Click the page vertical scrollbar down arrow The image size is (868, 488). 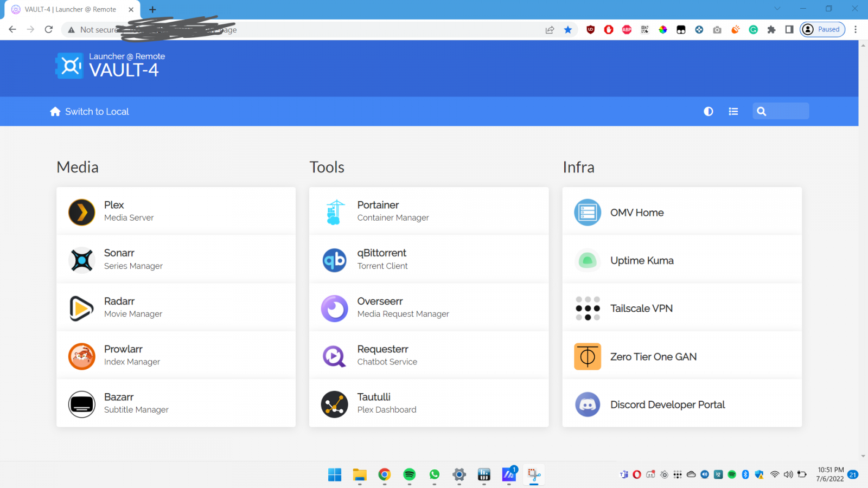pos(863,457)
